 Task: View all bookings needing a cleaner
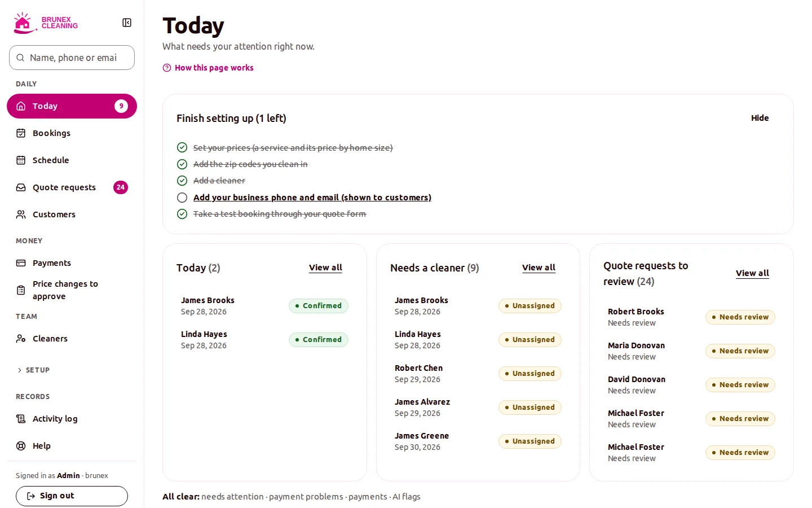pos(539,268)
